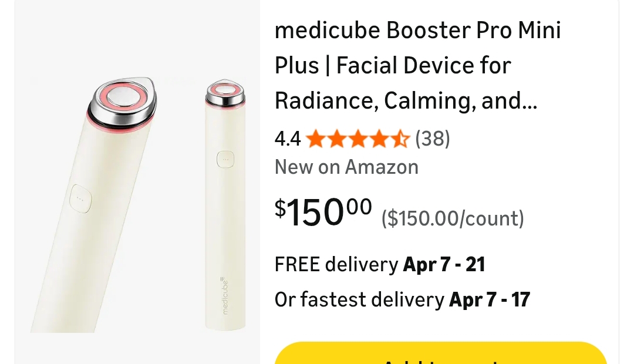Click the pink ring top of the small device

[225, 90]
